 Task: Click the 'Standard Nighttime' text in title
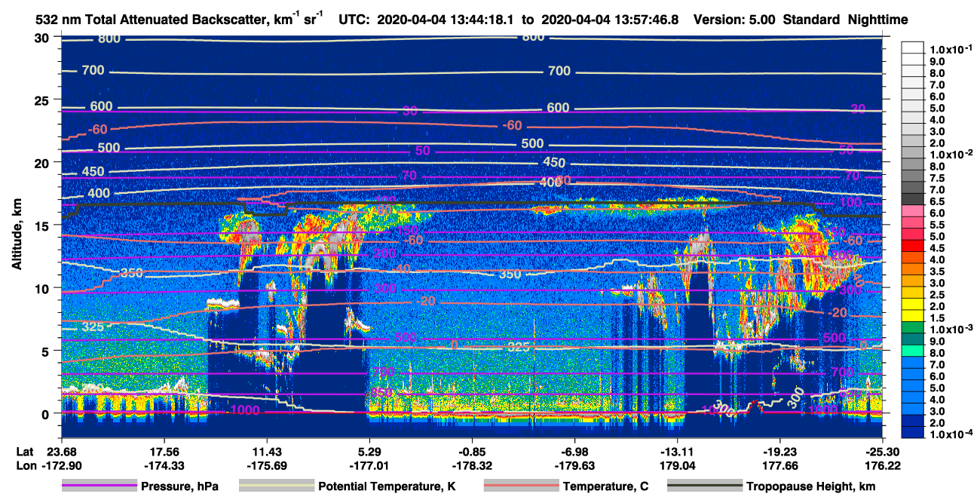[x=844, y=20]
